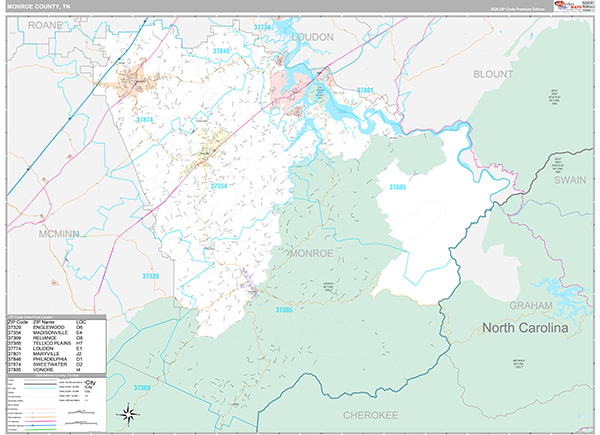Click the 37874 ZIP code label
The height and width of the screenshot is (435, 600).
coord(147,120)
